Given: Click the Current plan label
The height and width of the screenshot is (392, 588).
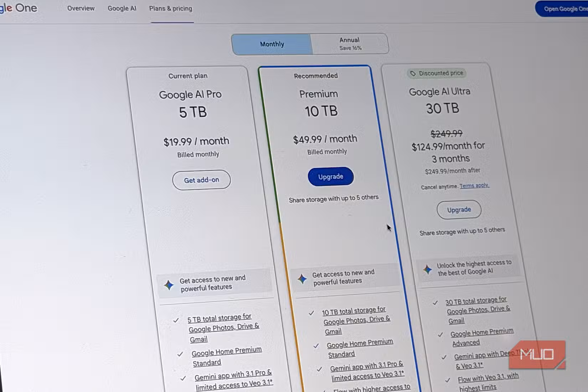Looking at the screenshot, I should point(188,76).
